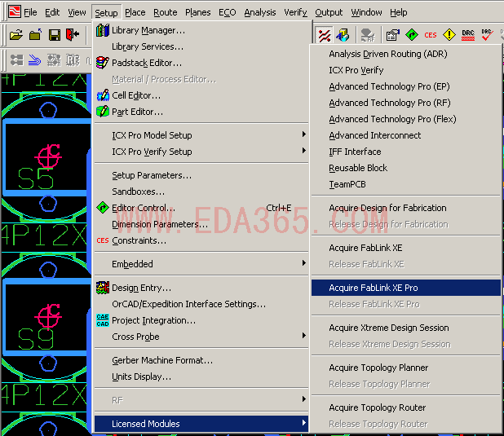Click the properties clipboard toolbar icon
The height and width of the screenshot is (436, 504).
(x=393, y=35)
